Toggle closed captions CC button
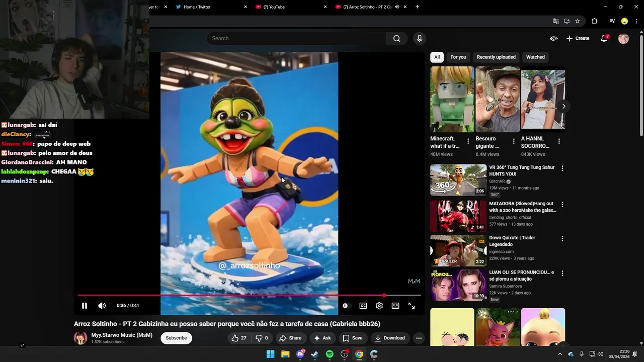 [363, 306]
